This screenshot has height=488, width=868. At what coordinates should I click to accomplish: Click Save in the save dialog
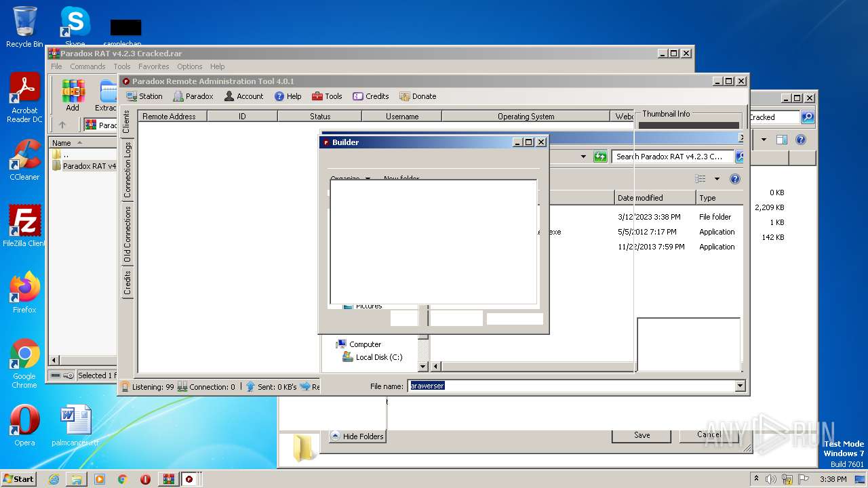click(642, 435)
